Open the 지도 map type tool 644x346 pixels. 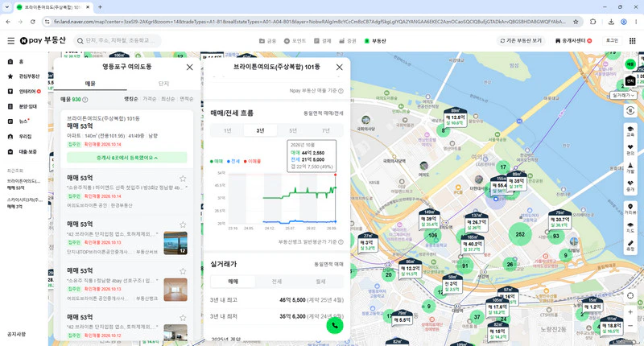coord(630,227)
